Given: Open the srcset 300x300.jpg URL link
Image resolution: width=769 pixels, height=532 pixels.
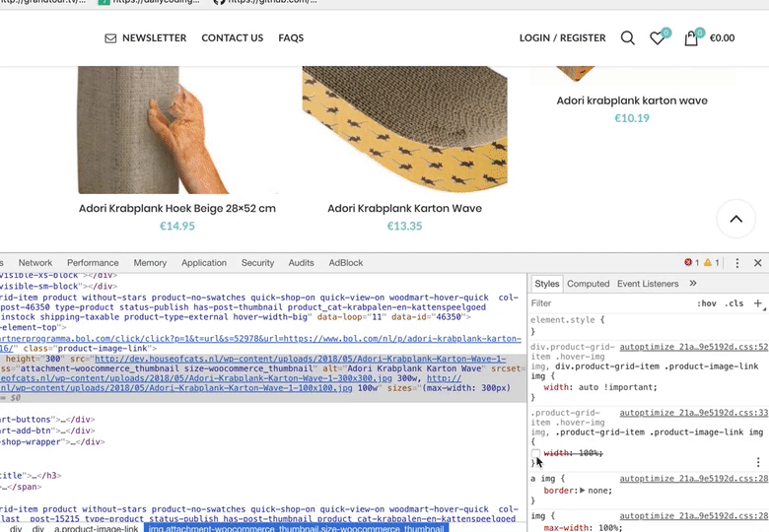Looking at the screenshot, I should (x=196, y=378).
